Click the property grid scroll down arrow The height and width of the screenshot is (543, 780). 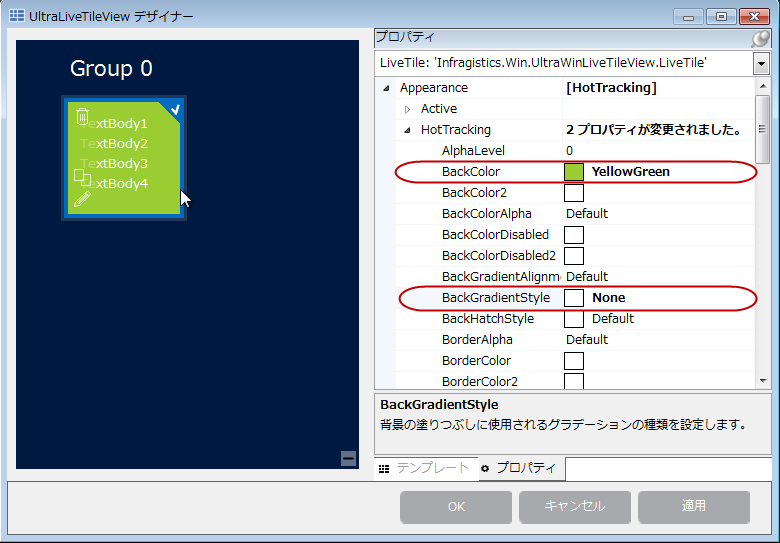(x=763, y=381)
